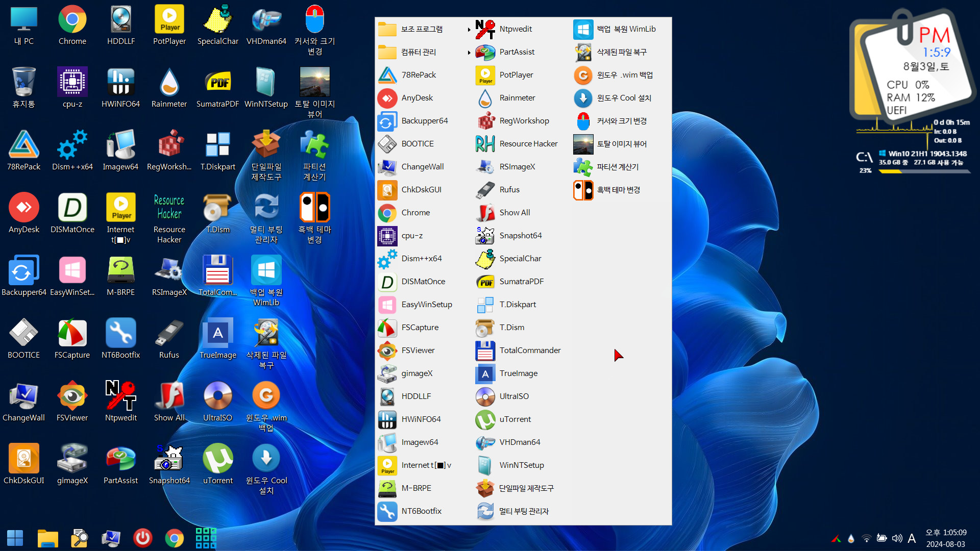This screenshot has width=980, height=551.
Task: Select BOOTICE menu entry
Action: [424, 144]
